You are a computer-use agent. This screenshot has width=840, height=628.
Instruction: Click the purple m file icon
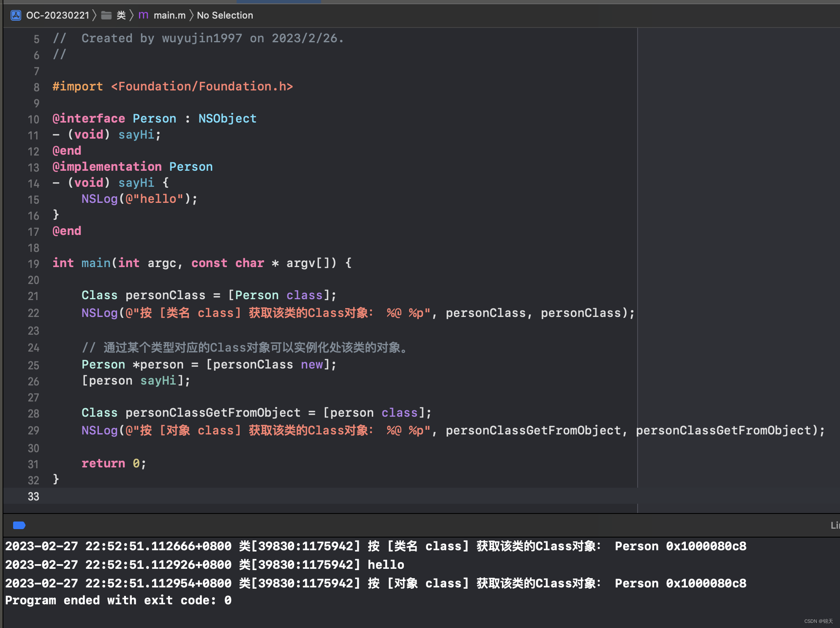(143, 15)
